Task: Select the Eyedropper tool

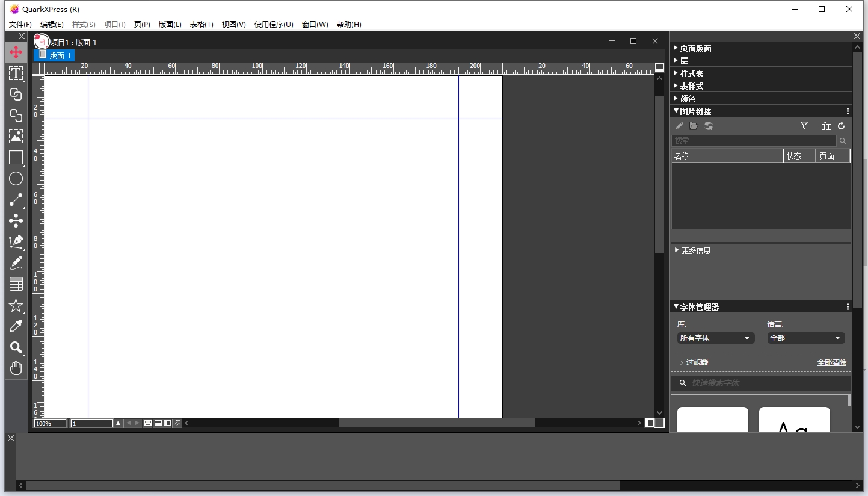Action: 16,326
